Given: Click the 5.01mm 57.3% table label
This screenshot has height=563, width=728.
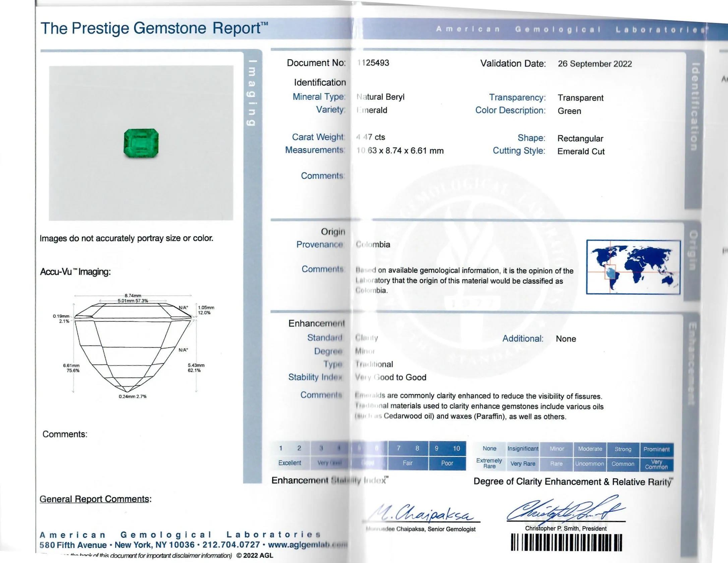Looking at the screenshot, I should click(x=133, y=301).
